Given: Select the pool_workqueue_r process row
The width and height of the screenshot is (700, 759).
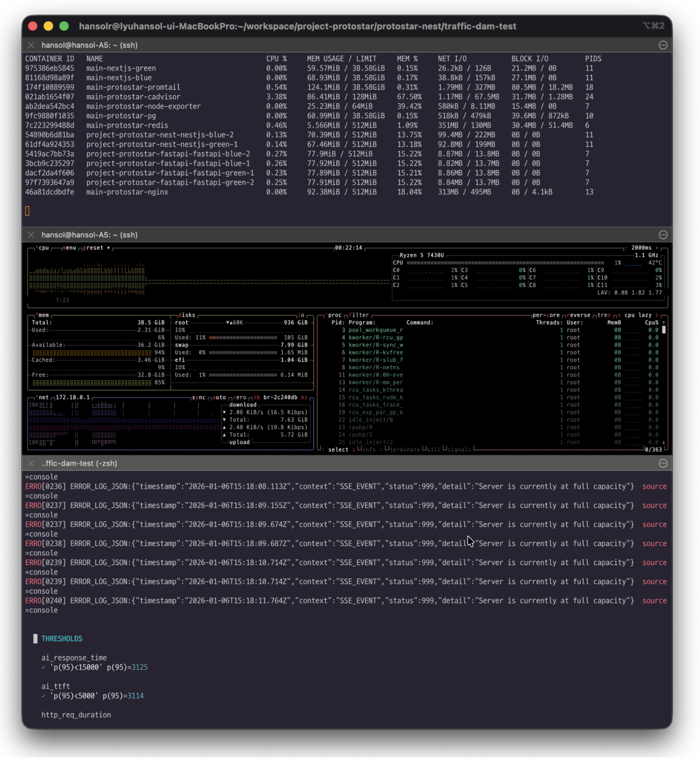Looking at the screenshot, I should [376, 330].
